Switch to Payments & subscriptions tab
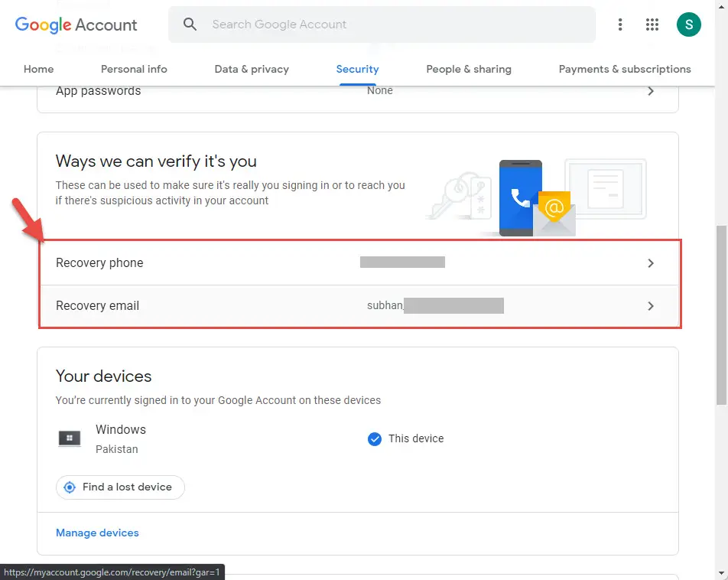 coord(625,69)
